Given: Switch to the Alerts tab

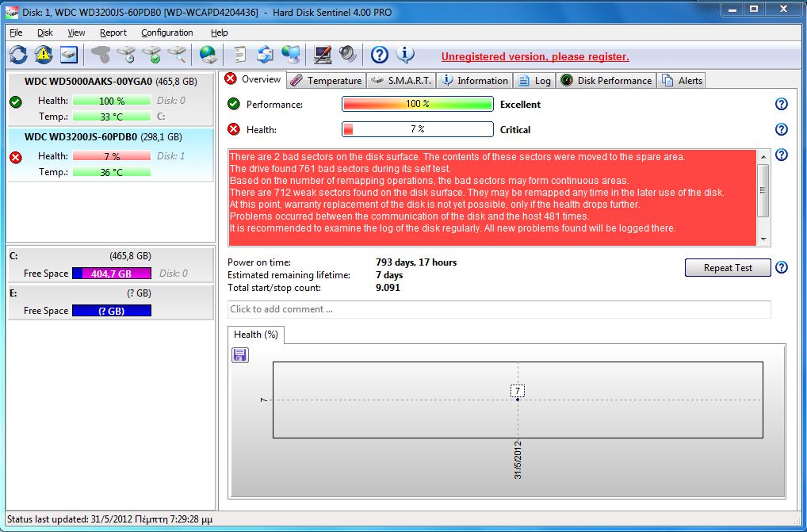Looking at the screenshot, I should point(683,80).
